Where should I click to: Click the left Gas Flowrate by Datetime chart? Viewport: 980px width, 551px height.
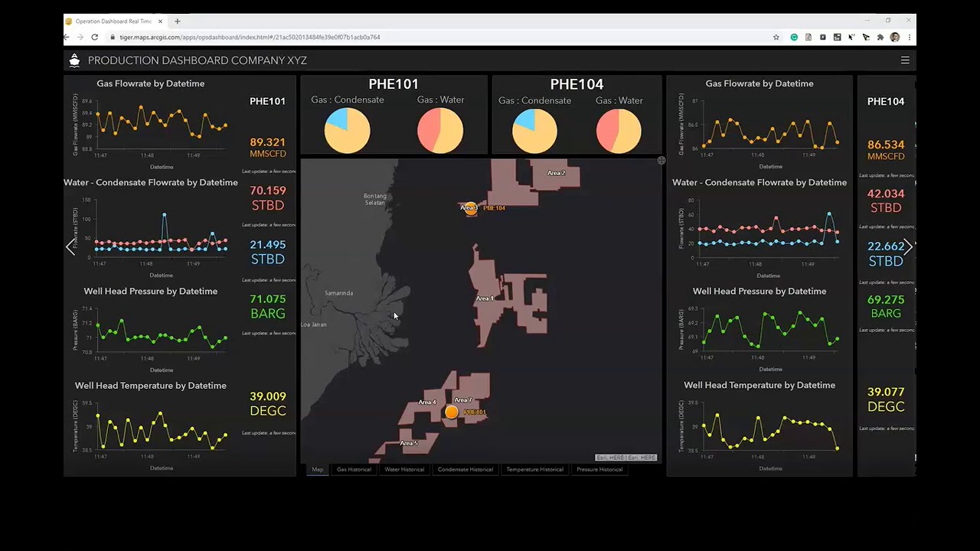pyautogui.click(x=151, y=126)
